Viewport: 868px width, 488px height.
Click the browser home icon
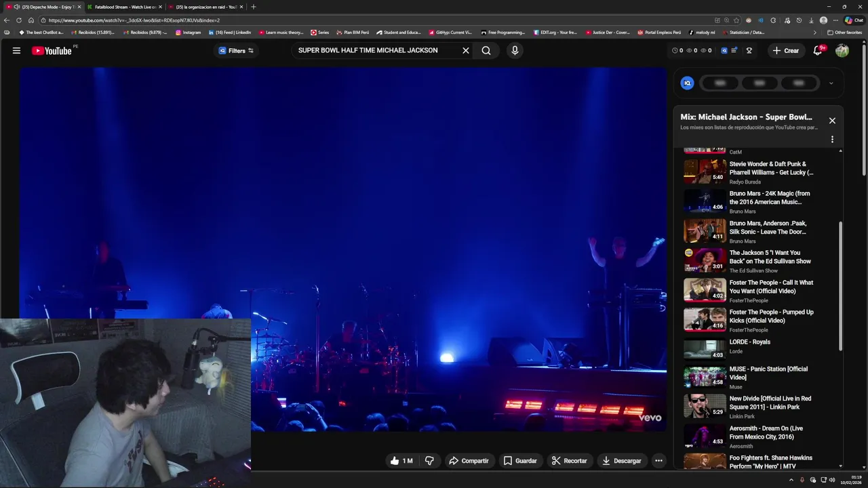[x=31, y=20]
